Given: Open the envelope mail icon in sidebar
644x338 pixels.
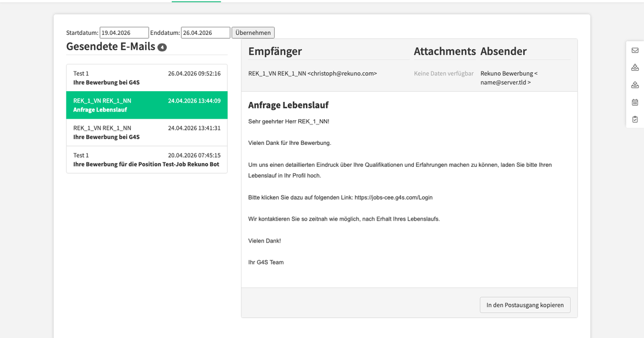Looking at the screenshot, I should click(635, 50).
